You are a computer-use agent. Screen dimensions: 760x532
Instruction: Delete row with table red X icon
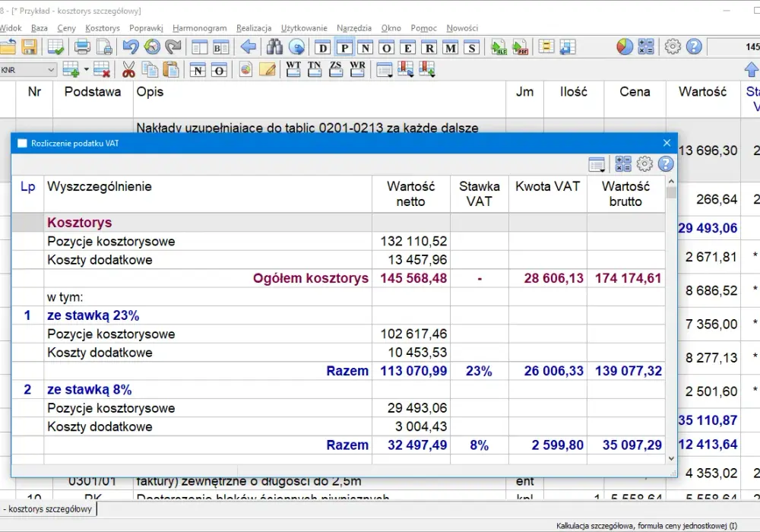(102, 70)
